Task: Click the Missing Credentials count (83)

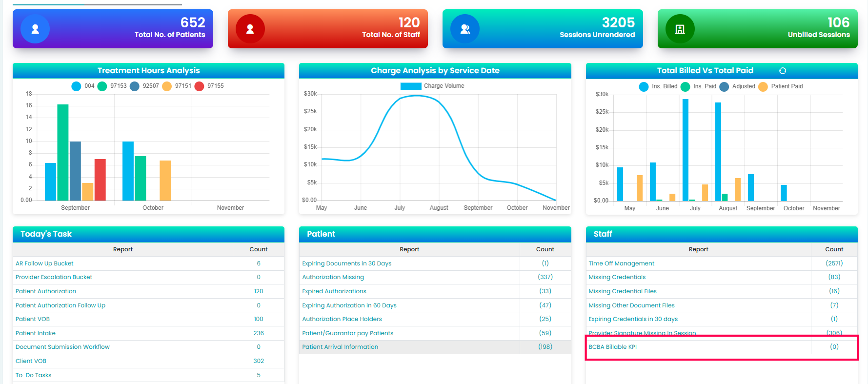Action: tap(834, 277)
